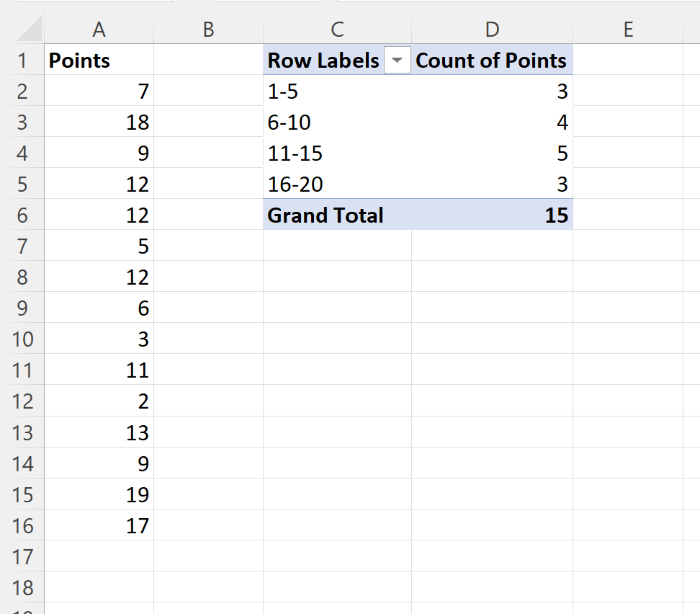Select cell A9 containing 6
This screenshot has width=700, height=614.
[99, 308]
